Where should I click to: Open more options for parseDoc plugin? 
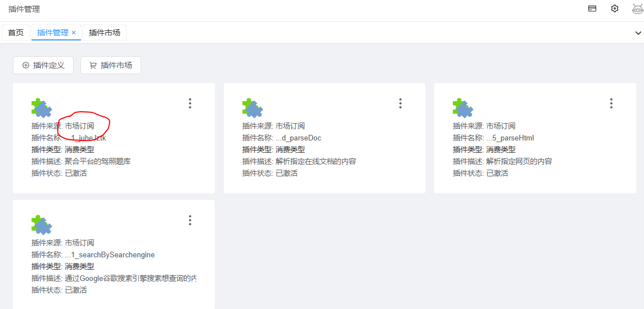point(400,103)
